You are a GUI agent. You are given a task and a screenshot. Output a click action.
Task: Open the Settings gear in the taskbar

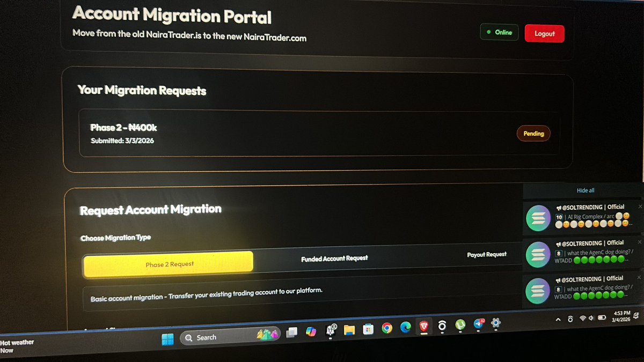click(496, 323)
